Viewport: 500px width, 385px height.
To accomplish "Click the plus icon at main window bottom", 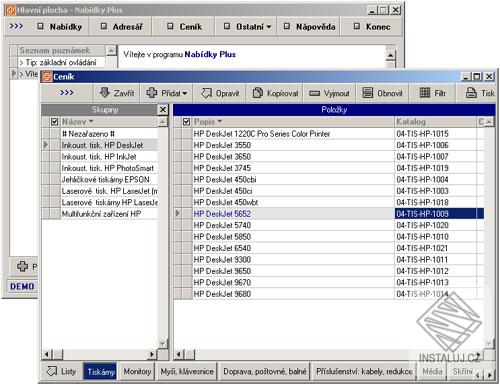I will point(23,266).
